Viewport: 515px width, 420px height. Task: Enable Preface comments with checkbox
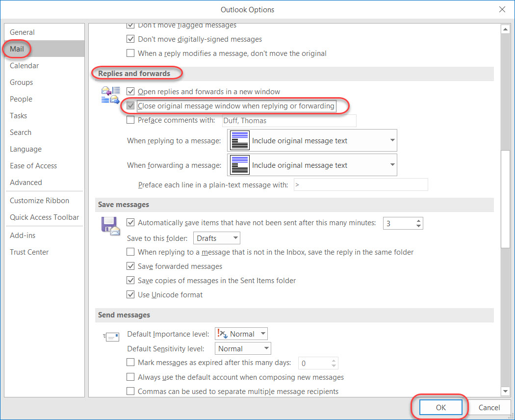click(130, 120)
